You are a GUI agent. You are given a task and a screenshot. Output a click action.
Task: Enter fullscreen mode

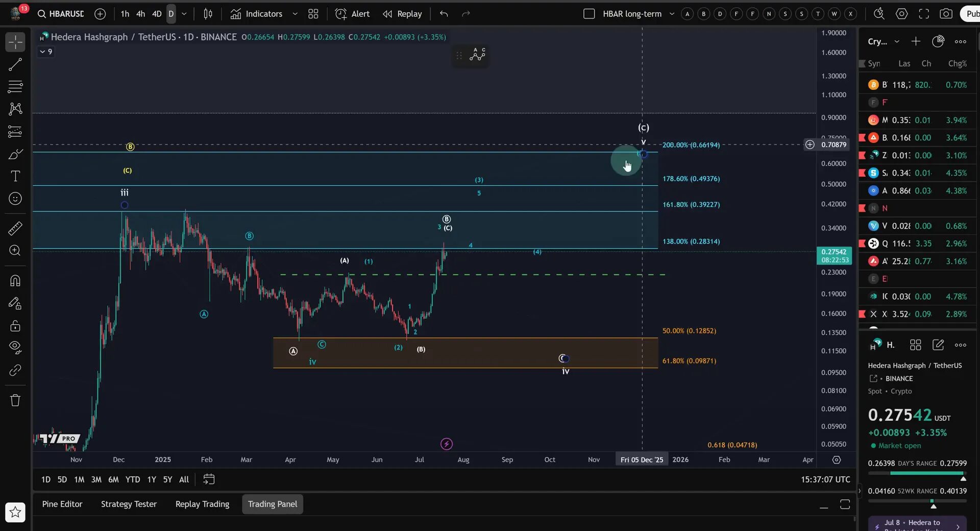pyautogui.click(x=924, y=14)
